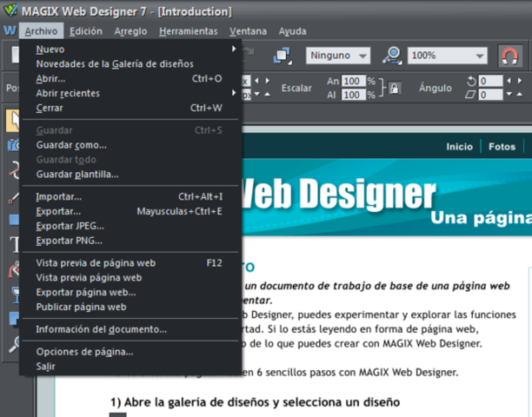The width and height of the screenshot is (532, 417).
Task: Choose Novedades de la Galería de diseños
Action: coord(130,63)
